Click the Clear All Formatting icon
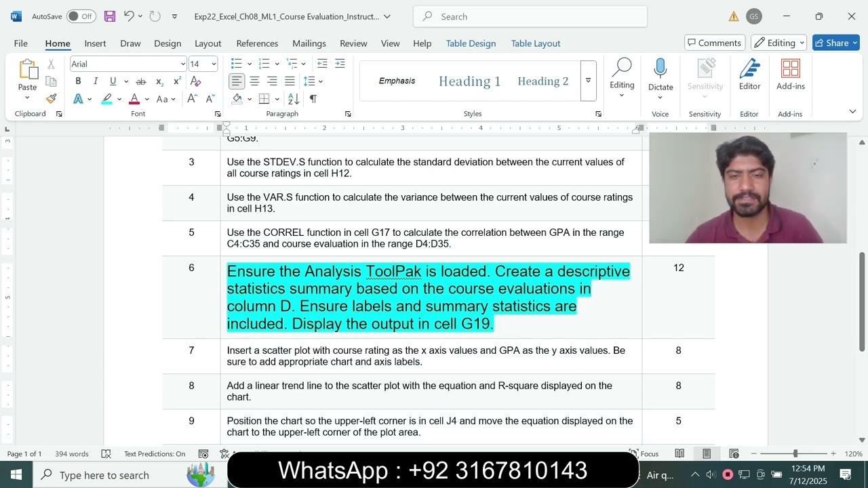868x488 pixels. (196, 81)
